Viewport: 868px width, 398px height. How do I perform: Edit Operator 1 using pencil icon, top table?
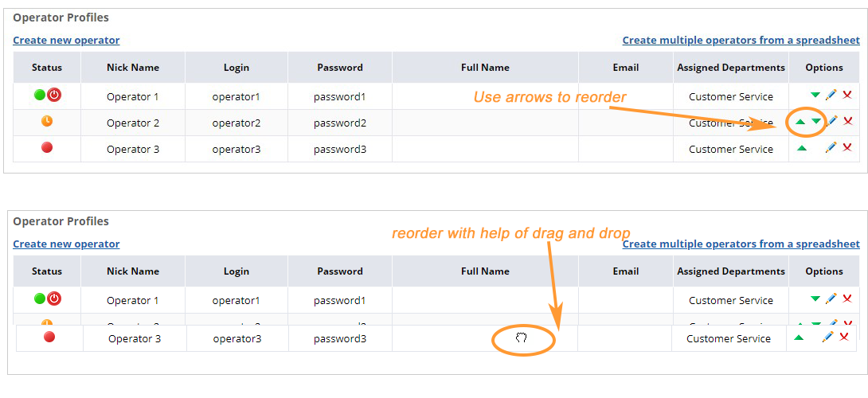click(x=831, y=95)
